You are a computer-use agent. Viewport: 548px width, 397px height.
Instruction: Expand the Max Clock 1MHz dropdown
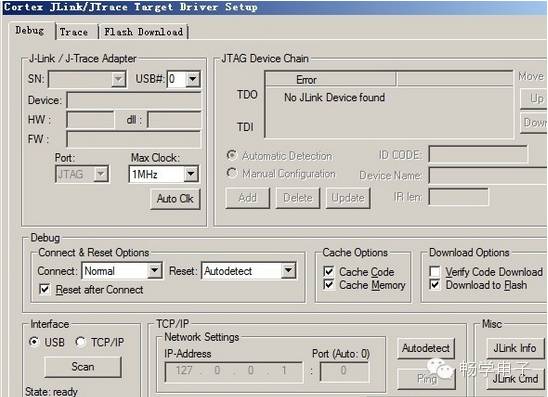[191, 174]
